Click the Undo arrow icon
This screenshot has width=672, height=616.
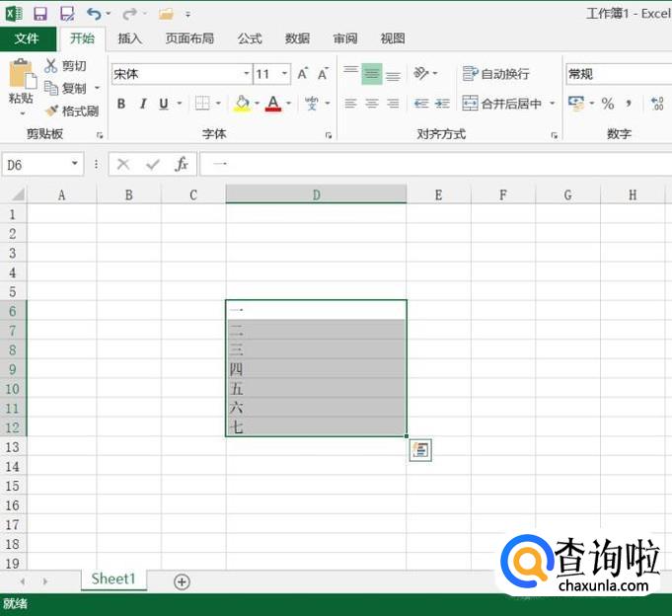tap(93, 14)
